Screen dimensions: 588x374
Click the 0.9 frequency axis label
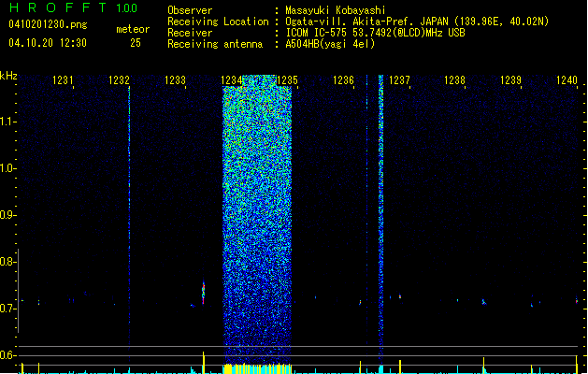(x=7, y=215)
